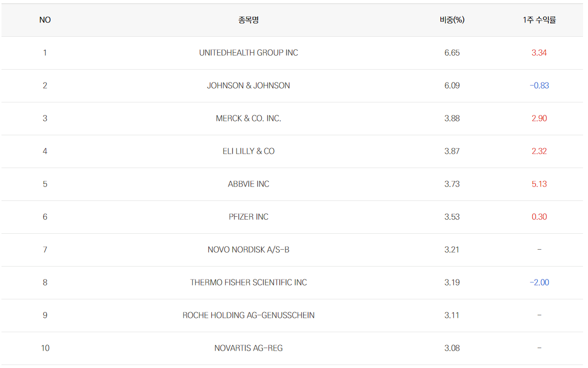This screenshot has height=368, width=588.
Task: Select UNITEDHEALTH GROUP INC stock name
Action: point(248,53)
